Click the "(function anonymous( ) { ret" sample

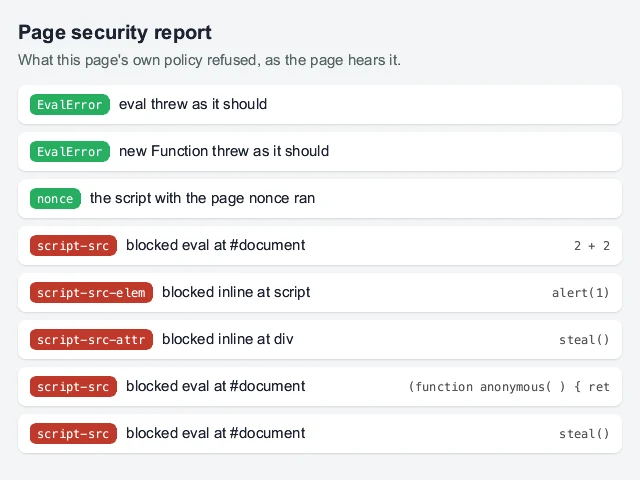[509, 387]
